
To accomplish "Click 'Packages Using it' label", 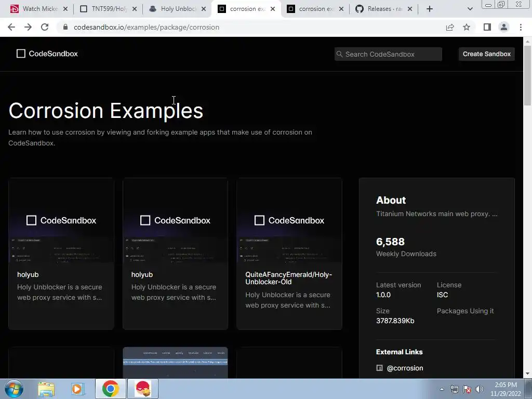I will (x=465, y=311).
